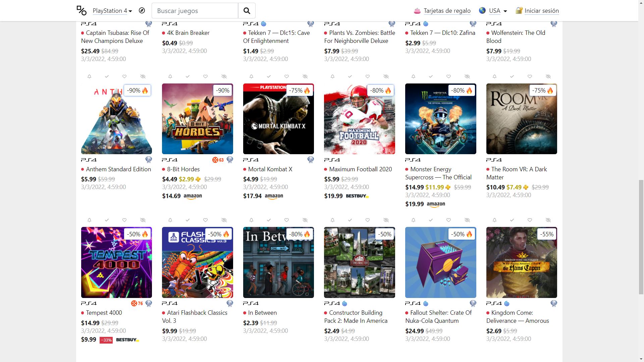Click into the Buscar juegos search field
This screenshot has height=362, width=644.
coord(195,11)
